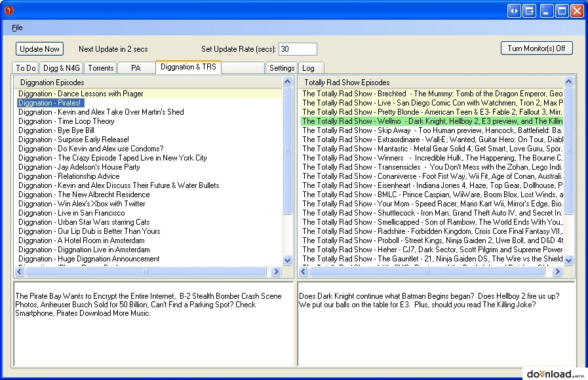This screenshot has height=380, width=588.
Task: Select 'Do Kevin and Alex use Condoms?' episode
Action: 90,149
